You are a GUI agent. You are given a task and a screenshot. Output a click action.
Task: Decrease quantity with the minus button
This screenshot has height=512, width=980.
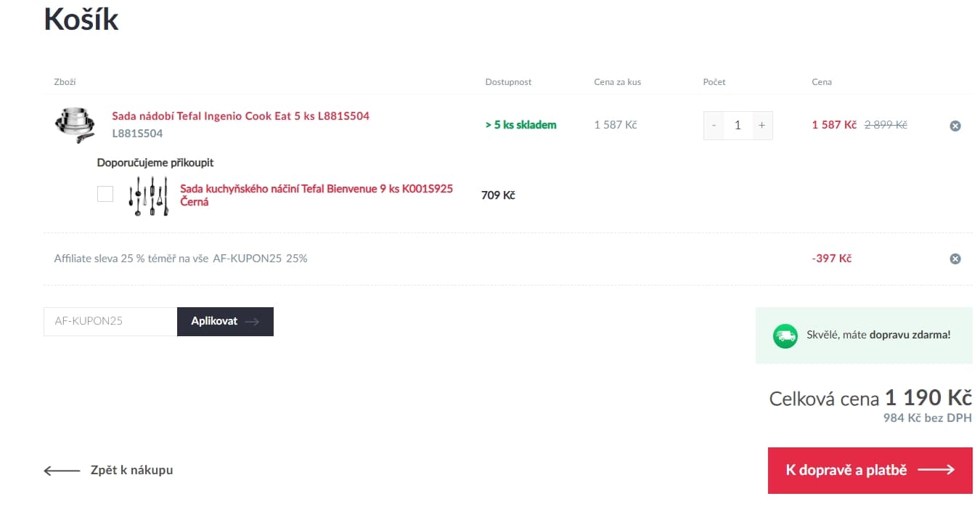click(x=714, y=125)
